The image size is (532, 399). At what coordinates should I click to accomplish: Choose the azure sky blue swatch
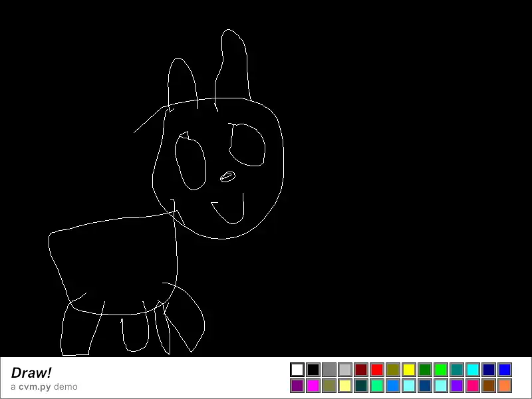393,386
